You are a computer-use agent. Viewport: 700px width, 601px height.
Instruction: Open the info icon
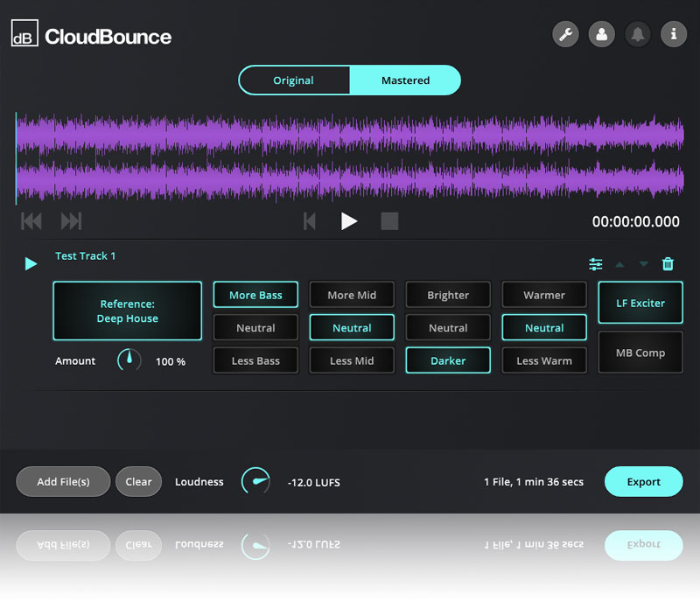coord(673,34)
